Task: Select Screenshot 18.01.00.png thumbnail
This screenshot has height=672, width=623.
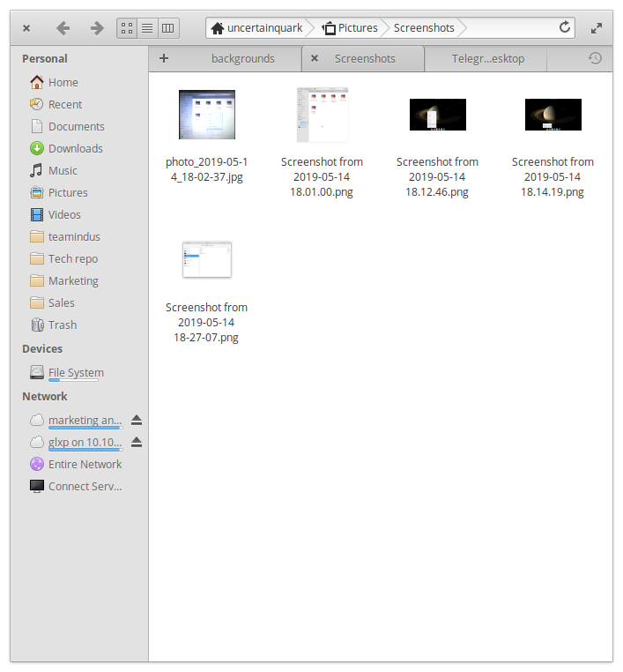Action: 322,115
